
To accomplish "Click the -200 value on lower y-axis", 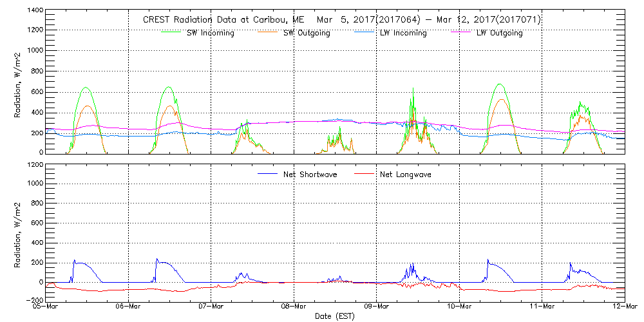I will 34,301.
